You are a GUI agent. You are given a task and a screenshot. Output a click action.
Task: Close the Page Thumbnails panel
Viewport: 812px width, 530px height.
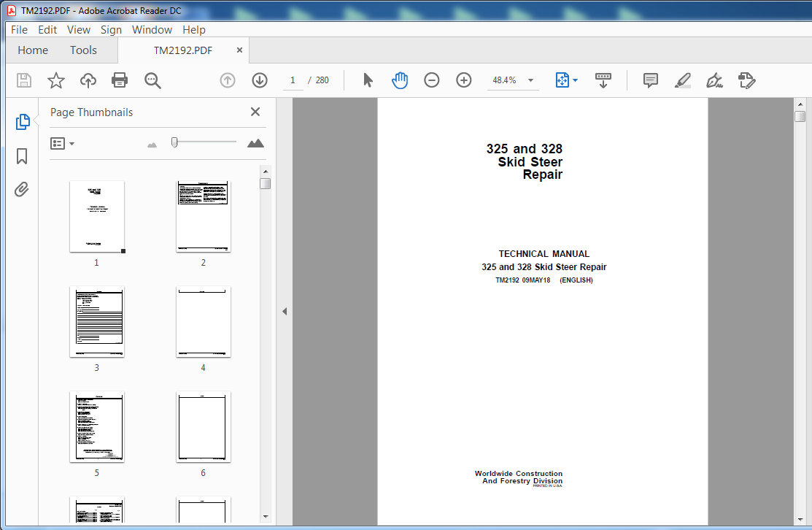click(255, 112)
